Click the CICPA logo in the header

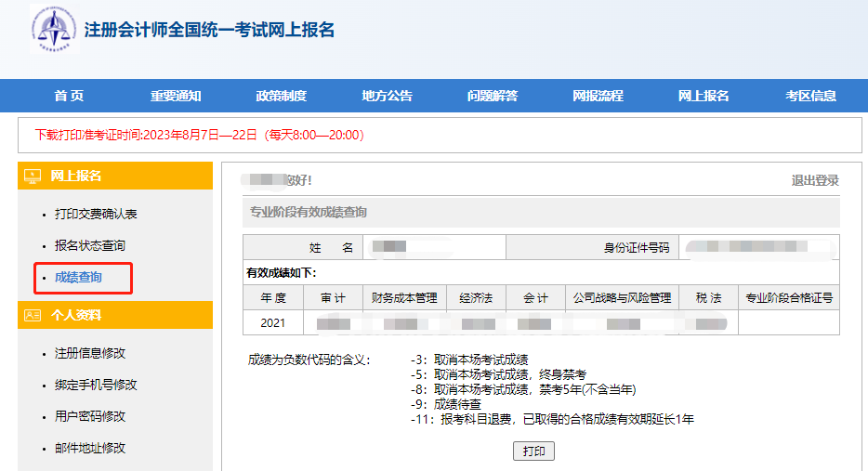pos(54,29)
